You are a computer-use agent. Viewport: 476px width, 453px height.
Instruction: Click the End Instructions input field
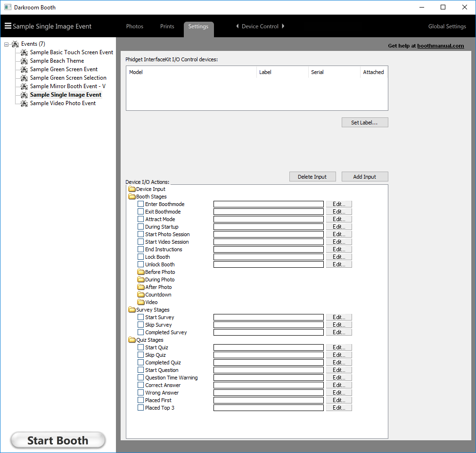[269, 249]
